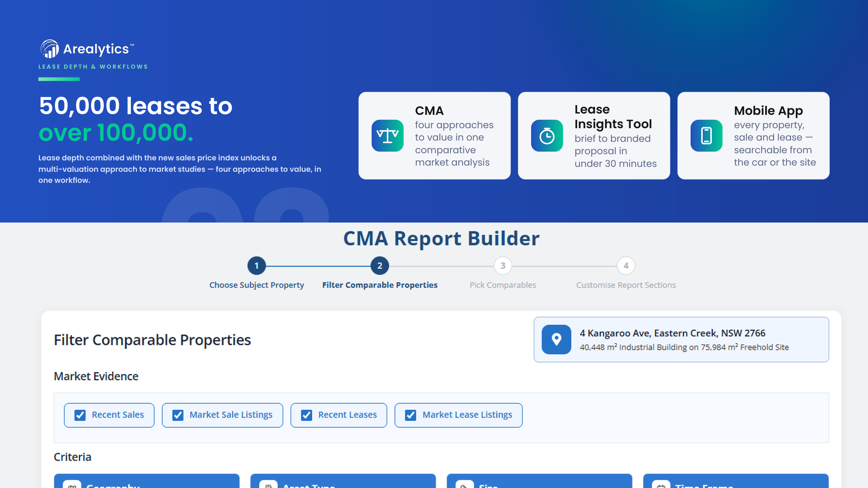Toggle the Market Sale Listings checkbox
The image size is (868, 488).
(x=178, y=415)
